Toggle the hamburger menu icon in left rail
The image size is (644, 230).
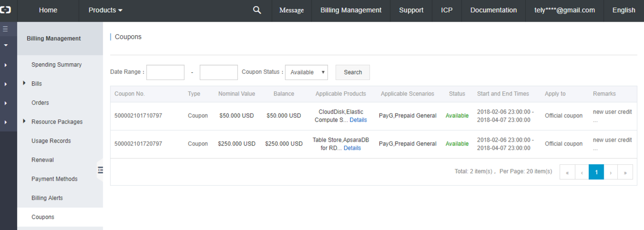[6, 29]
